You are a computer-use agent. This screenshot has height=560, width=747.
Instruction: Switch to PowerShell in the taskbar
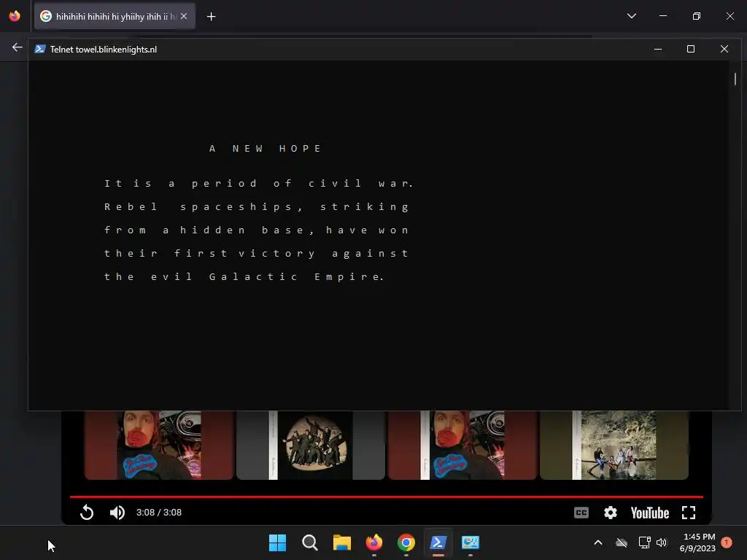tap(438, 542)
